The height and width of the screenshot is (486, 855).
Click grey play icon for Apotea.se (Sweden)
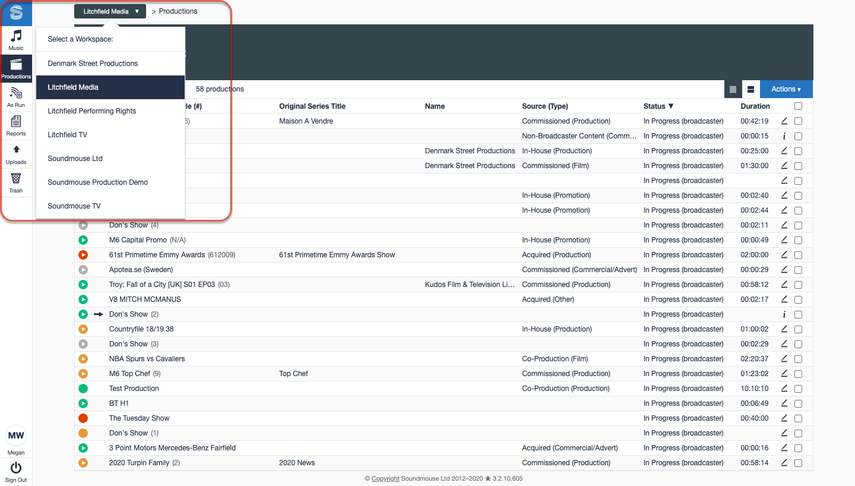point(83,269)
